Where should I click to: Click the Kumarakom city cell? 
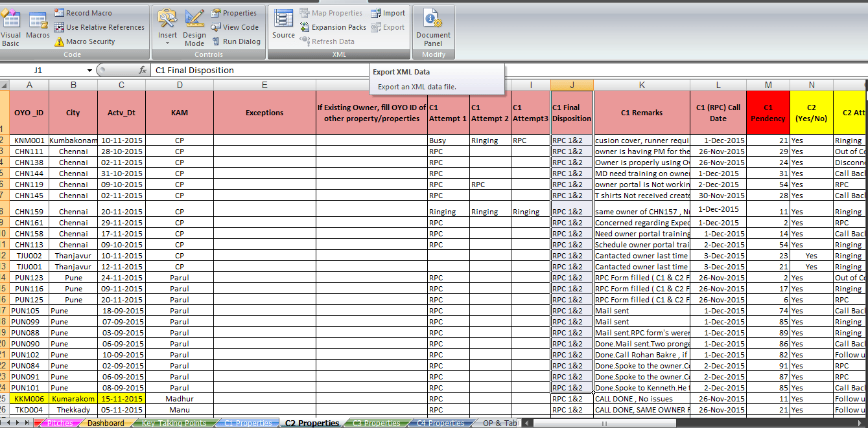pos(73,399)
